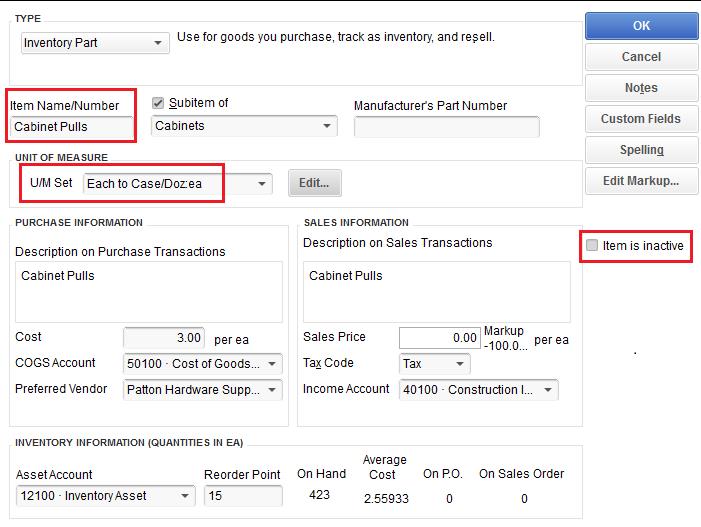Expand the COGS Account dropdown
This screenshot has width=701, height=527.
point(273,364)
